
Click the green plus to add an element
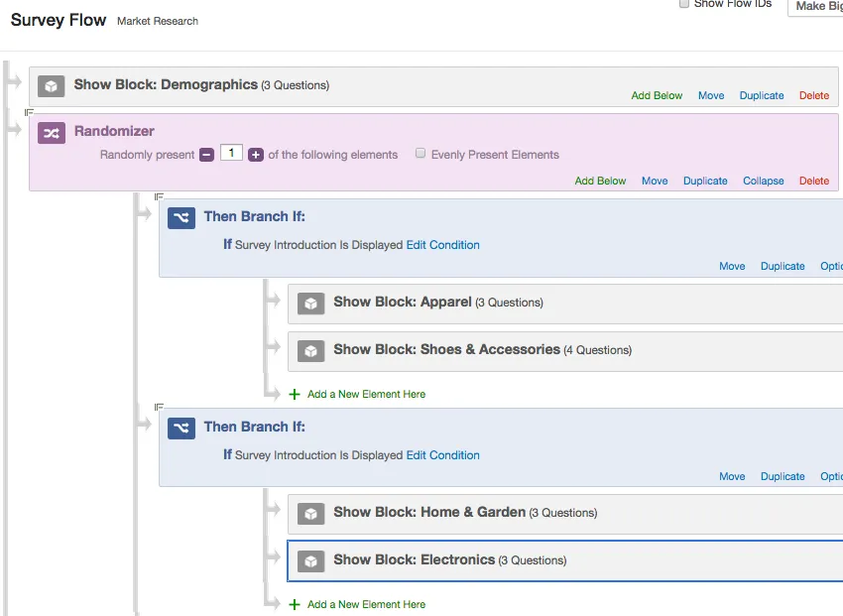pyautogui.click(x=294, y=394)
